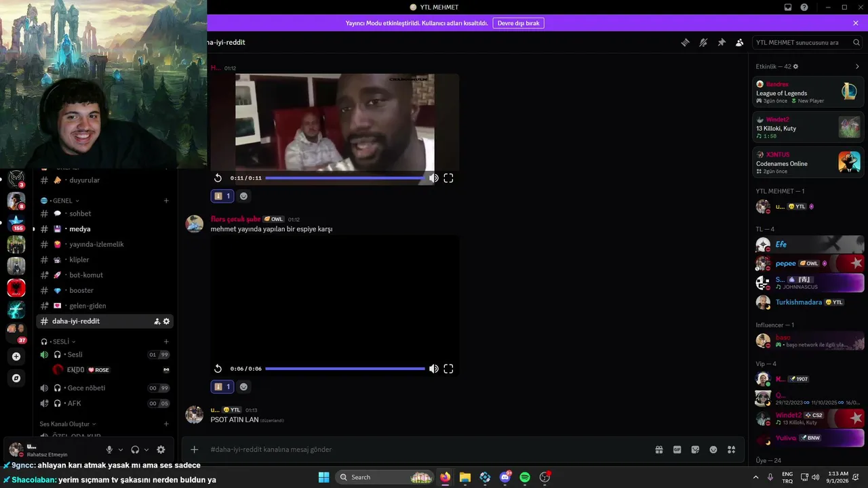Enter fullscreen on the 0:11 video
This screenshot has height=488, width=868.
(448, 178)
